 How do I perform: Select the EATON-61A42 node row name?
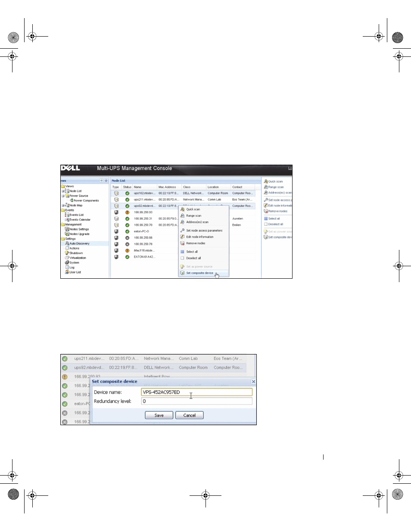144,257
